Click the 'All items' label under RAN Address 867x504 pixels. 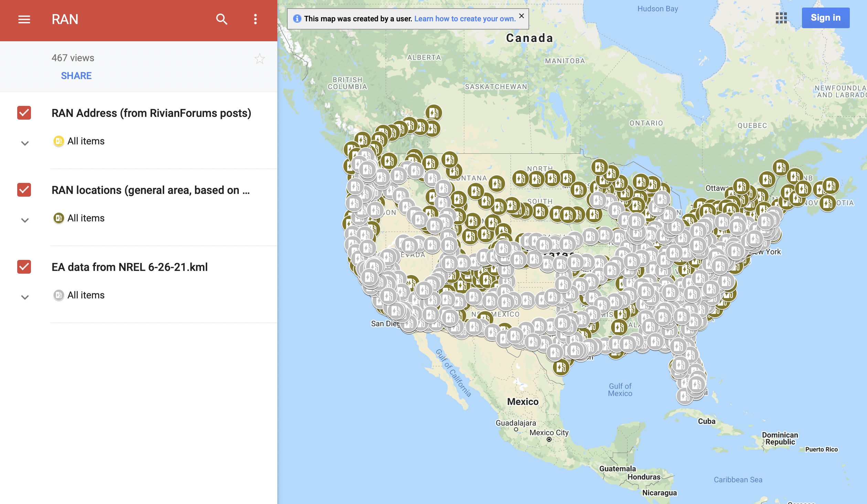pyautogui.click(x=86, y=141)
